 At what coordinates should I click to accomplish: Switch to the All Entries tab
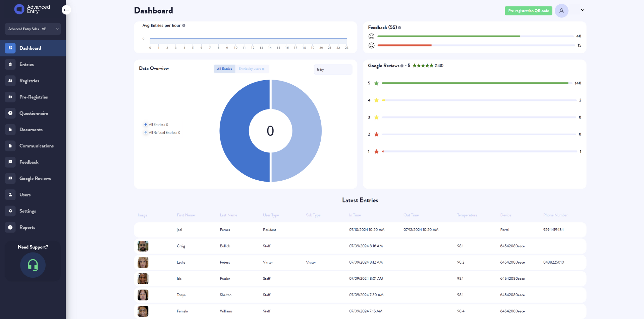[224, 69]
